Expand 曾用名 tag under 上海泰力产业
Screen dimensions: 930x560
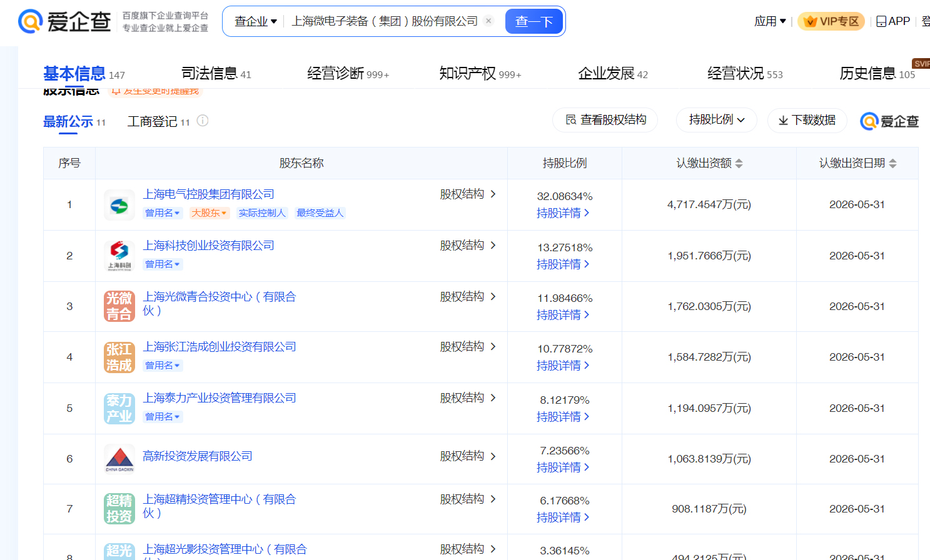[163, 417]
